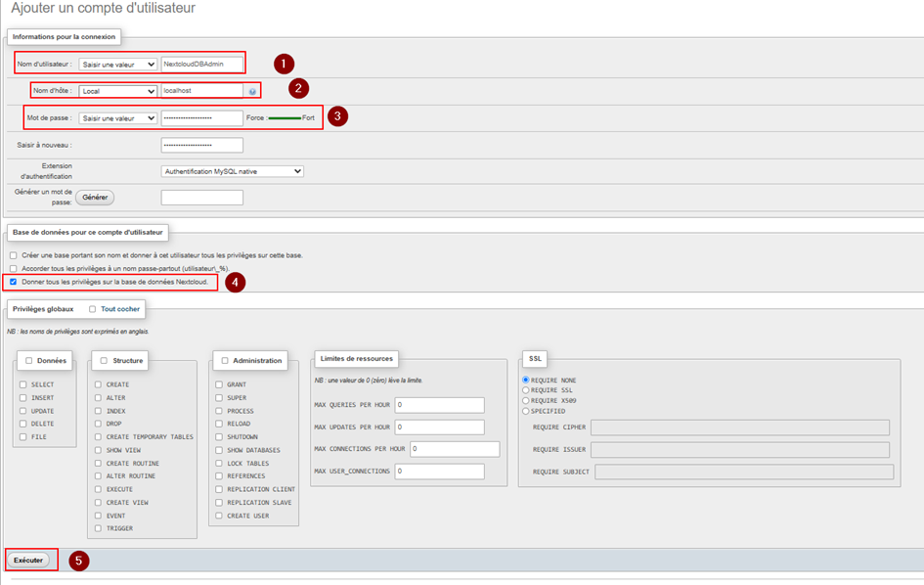Screen dimensions: 924x585
Task: Enable create database with same name checkbox
Action: 13,255
